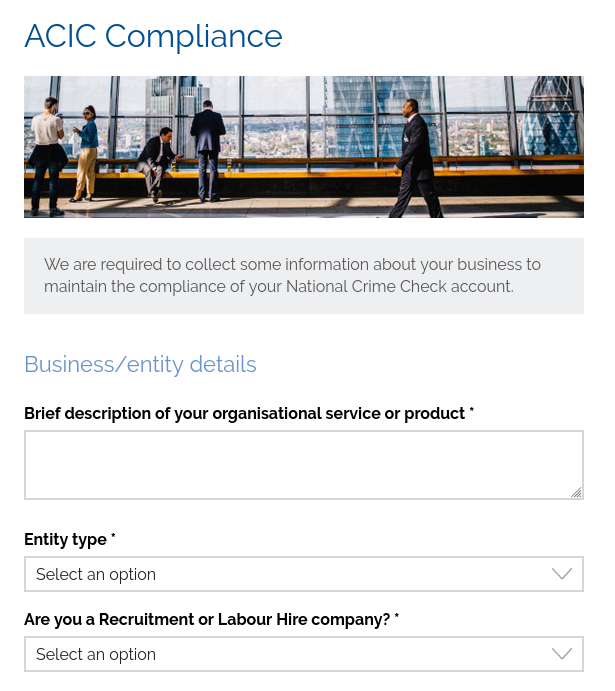Click the Recruitment dropdown chevron arrow
This screenshot has width=615, height=691.
click(562, 654)
